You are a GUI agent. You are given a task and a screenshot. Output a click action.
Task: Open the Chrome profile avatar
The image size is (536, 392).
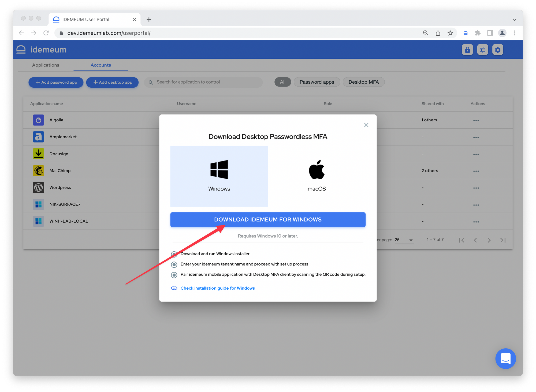pyautogui.click(x=502, y=33)
